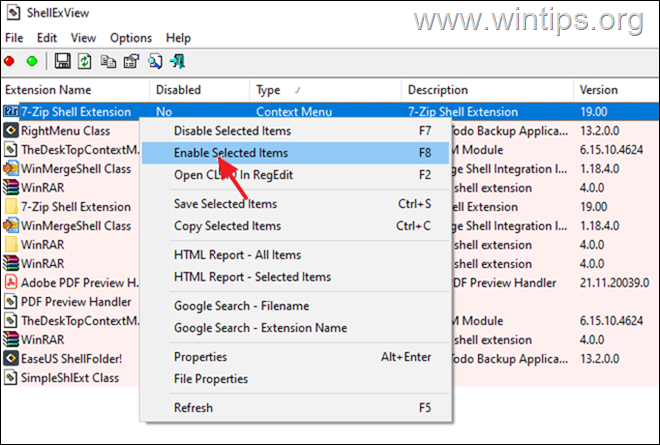
Task: Click the EaseUS ShellFolder! row icon
Action: coord(11,359)
